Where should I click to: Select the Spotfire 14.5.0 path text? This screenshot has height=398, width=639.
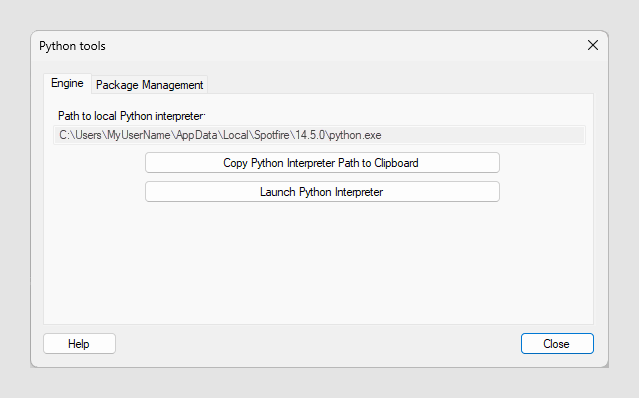click(x=220, y=135)
